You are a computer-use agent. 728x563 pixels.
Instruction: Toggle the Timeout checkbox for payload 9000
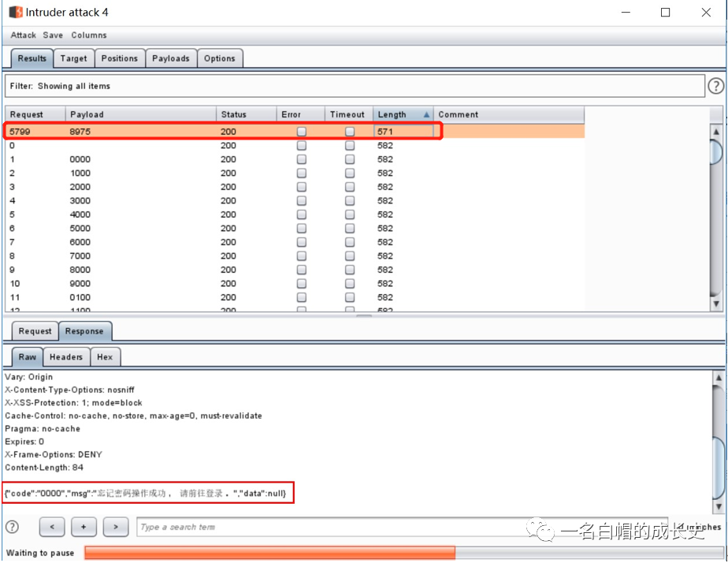[350, 283]
